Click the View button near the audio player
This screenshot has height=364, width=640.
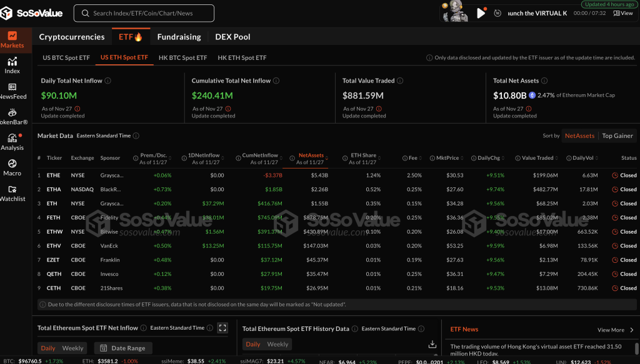pos(623,13)
